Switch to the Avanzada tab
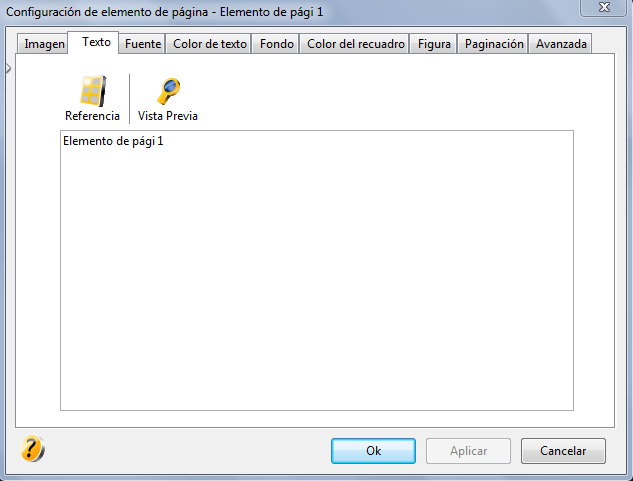 (x=561, y=44)
